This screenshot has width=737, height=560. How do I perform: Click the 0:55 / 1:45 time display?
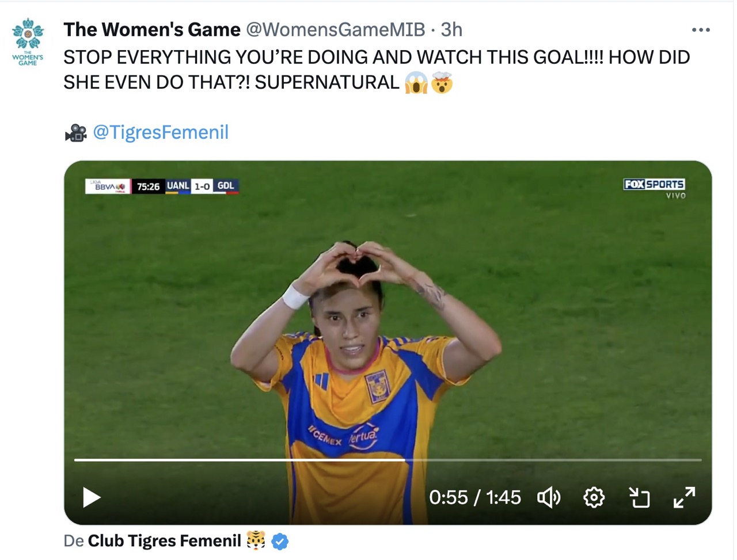tap(474, 497)
